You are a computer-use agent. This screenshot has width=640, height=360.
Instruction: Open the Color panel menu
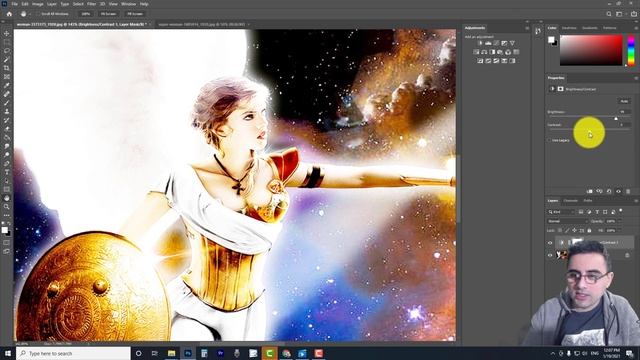pos(636,28)
